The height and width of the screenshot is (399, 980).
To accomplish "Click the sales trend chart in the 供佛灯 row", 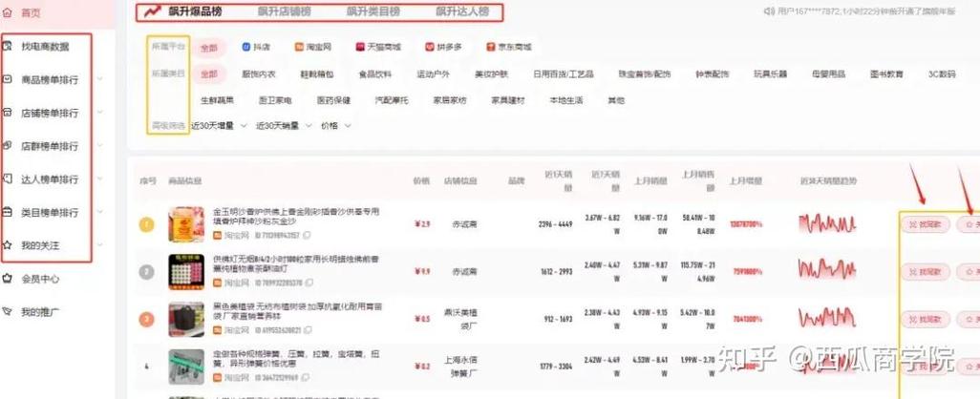I will point(827,270).
